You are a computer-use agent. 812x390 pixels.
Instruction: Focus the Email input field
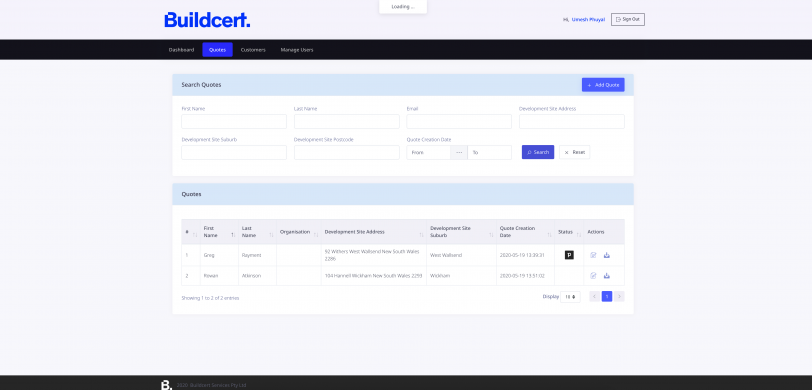459,121
